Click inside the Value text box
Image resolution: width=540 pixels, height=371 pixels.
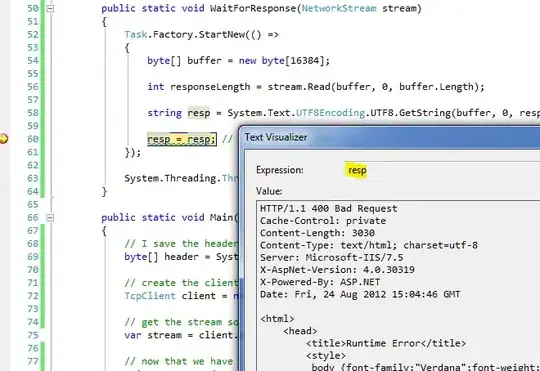[398, 286]
